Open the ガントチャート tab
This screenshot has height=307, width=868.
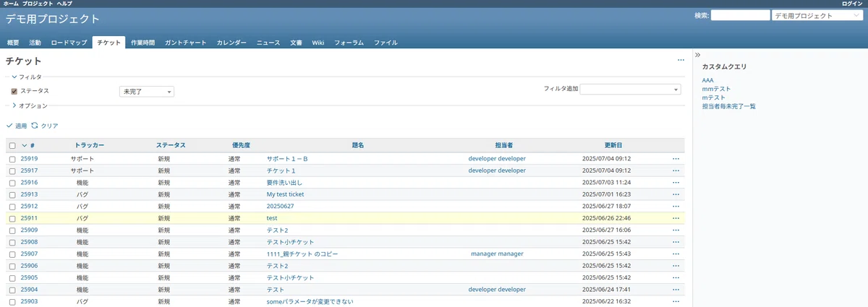pyautogui.click(x=184, y=43)
